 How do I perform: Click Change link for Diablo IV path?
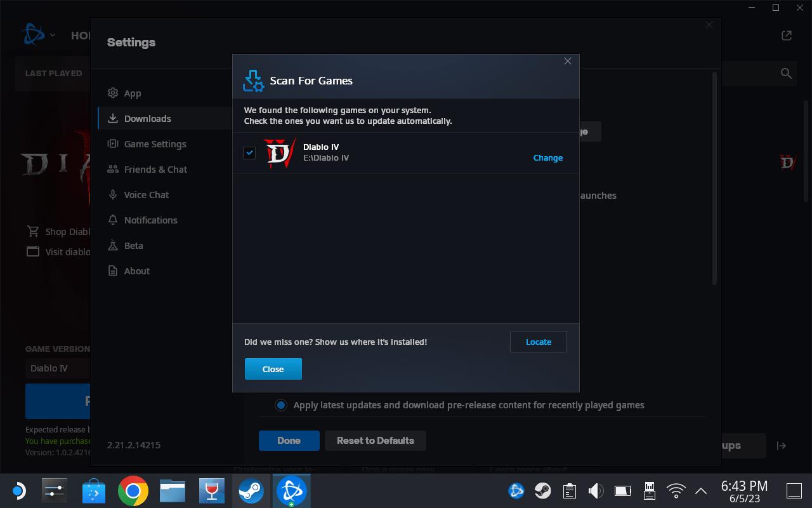point(547,158)
